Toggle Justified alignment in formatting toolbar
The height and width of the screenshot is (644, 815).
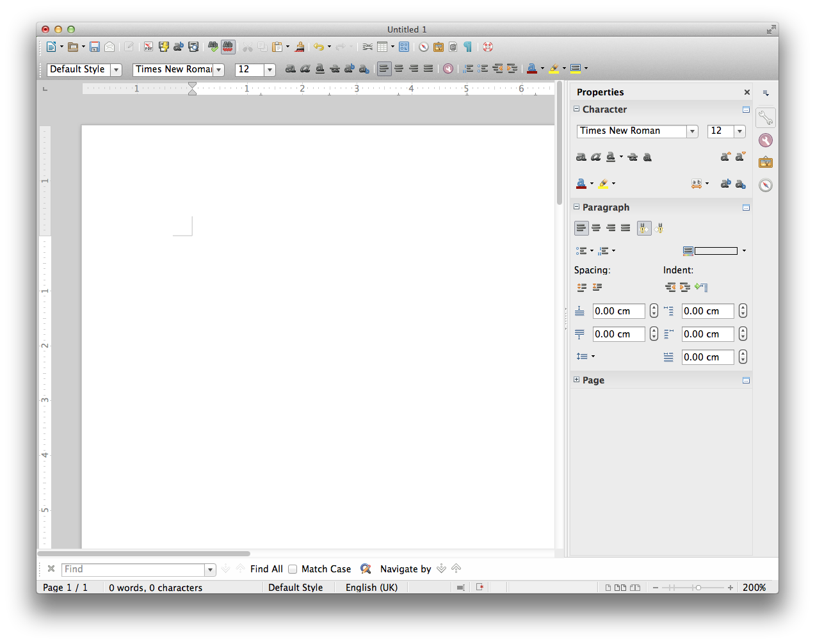point(428,68)
